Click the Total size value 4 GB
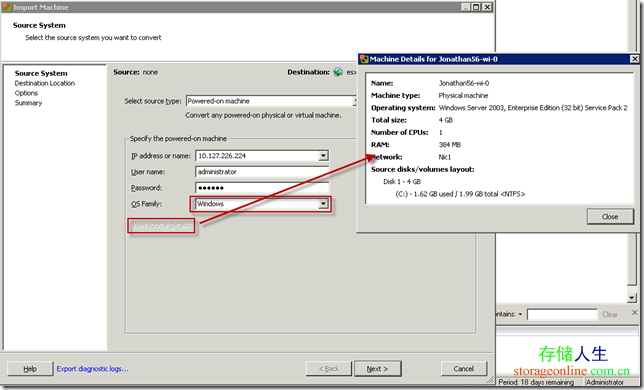 tap(446, 120)
